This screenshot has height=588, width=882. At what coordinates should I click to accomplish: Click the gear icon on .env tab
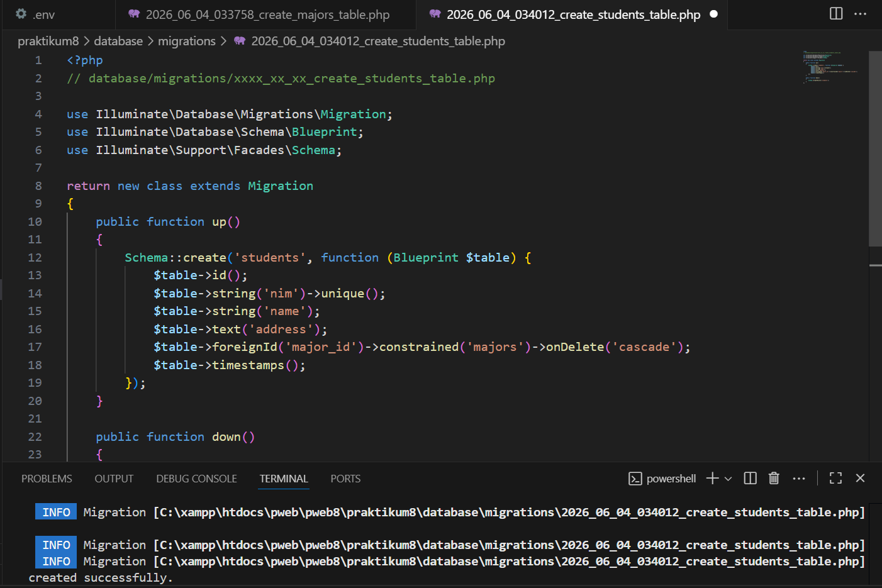tap(21, 14)
